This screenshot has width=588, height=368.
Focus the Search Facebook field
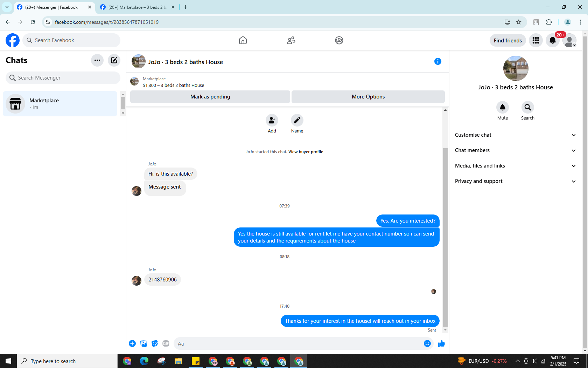(71, 40)
